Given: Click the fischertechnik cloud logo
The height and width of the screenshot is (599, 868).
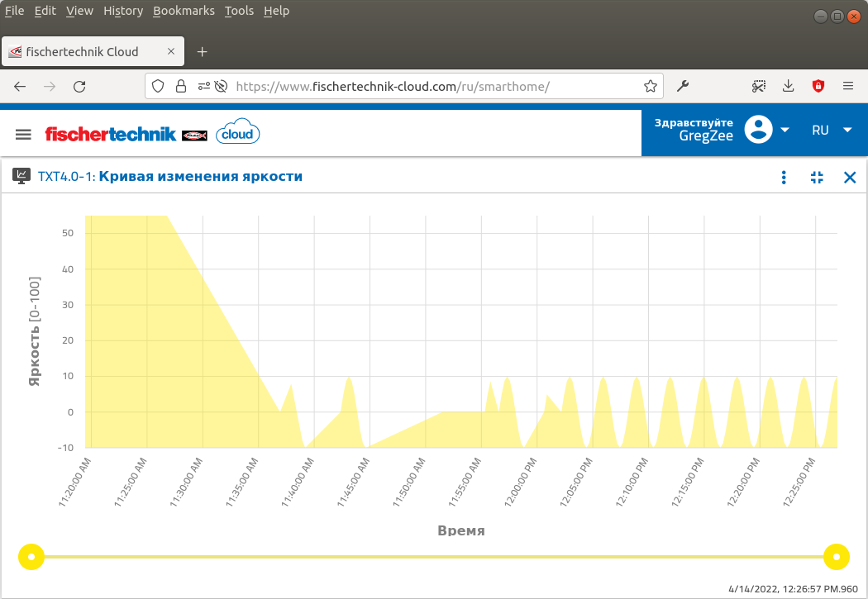Looking at the screenshot, I should point(152,134).
